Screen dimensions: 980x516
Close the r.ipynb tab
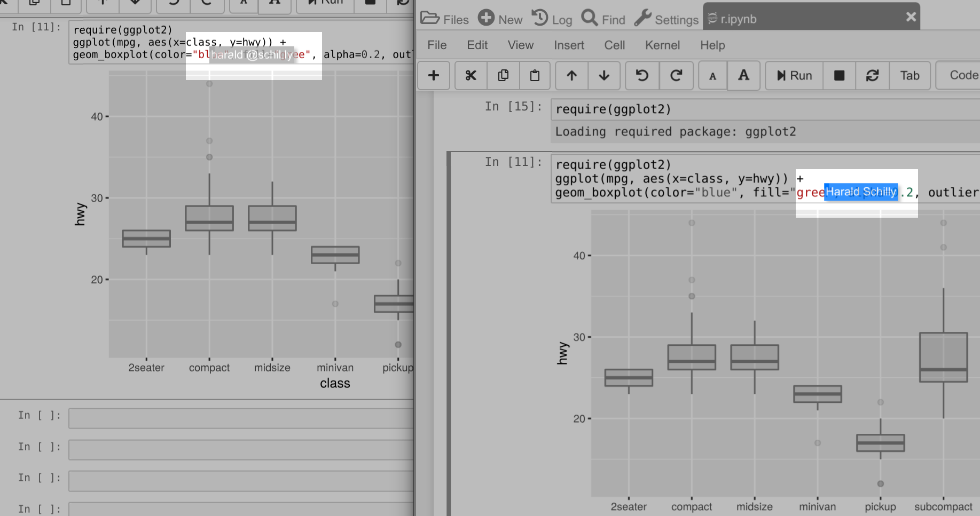pos(911,17)
